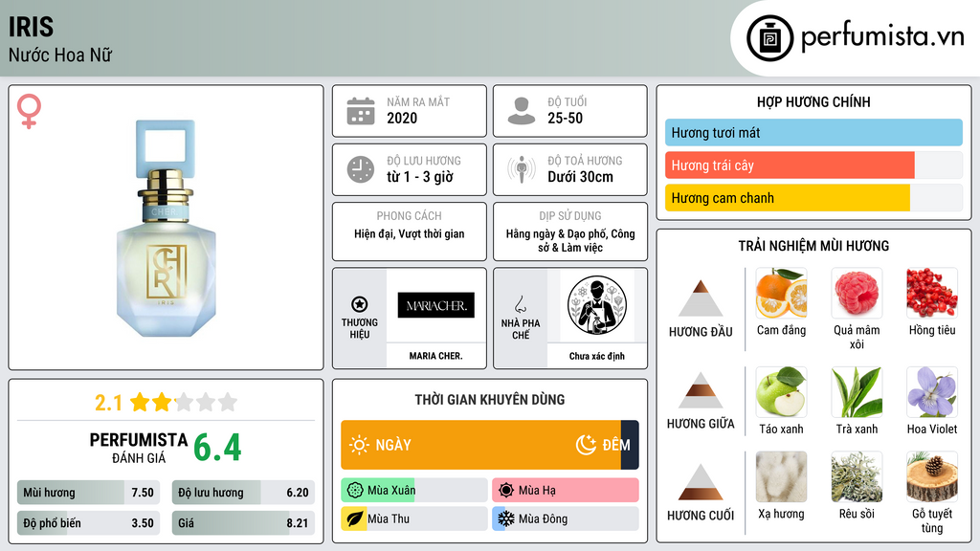
Task: Click the perfumer illustration avatar
Action: pyautogui.click(x=597, y=305)
